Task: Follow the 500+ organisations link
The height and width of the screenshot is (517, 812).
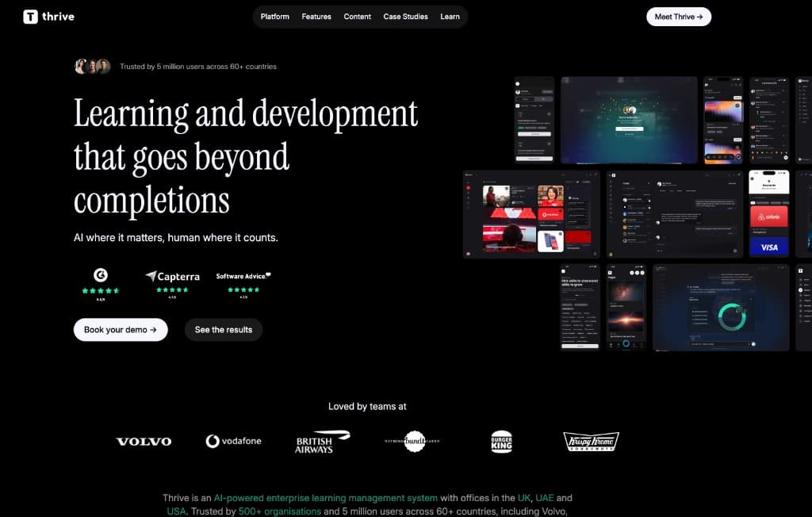Action: click(x=280, y=511)
